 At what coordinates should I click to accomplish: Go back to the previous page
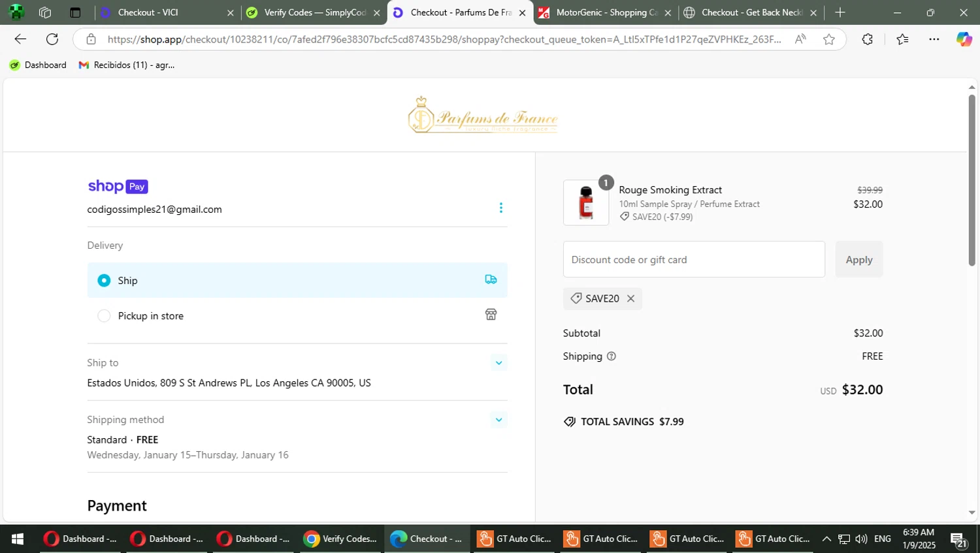pyautogui.click(x=20, y=39)
